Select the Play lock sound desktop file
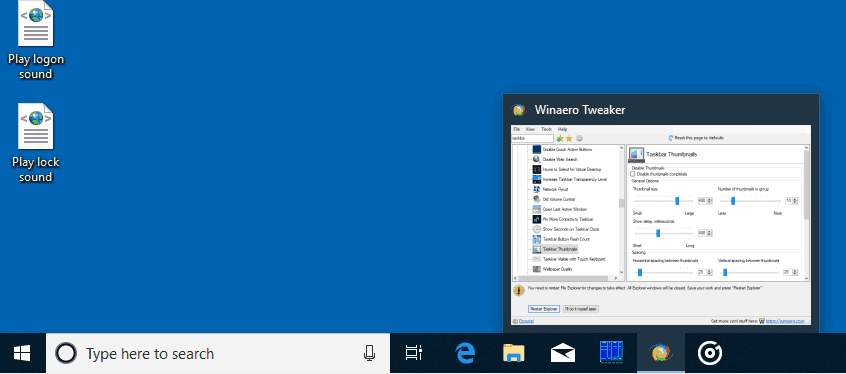846x374 pixels. click(x=36, y=144)
